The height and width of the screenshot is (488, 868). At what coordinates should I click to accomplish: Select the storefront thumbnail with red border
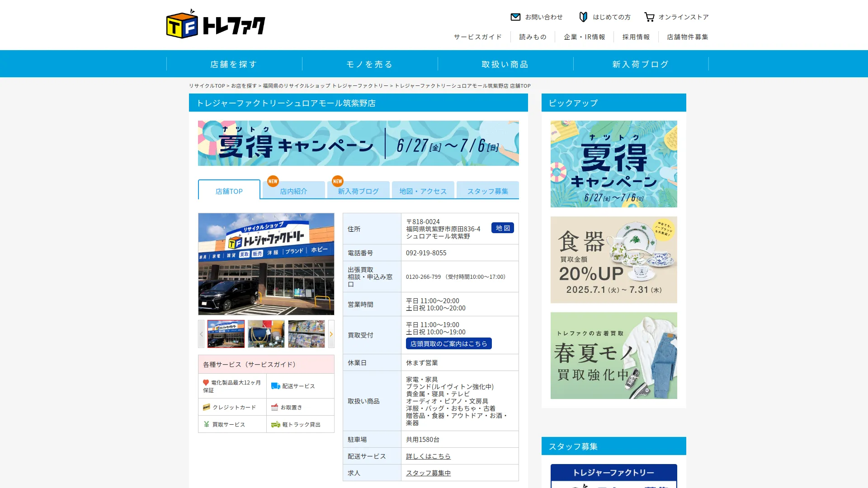coord(226,334)
